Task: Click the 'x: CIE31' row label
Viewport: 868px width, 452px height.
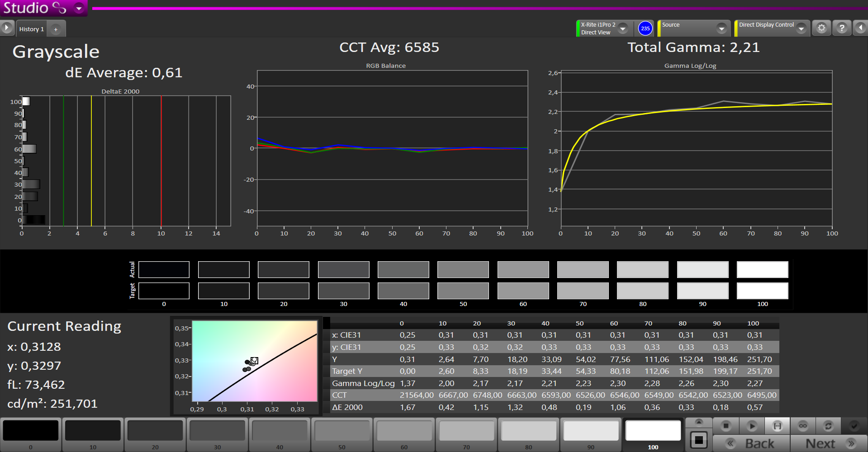Action: coord(346,335)
